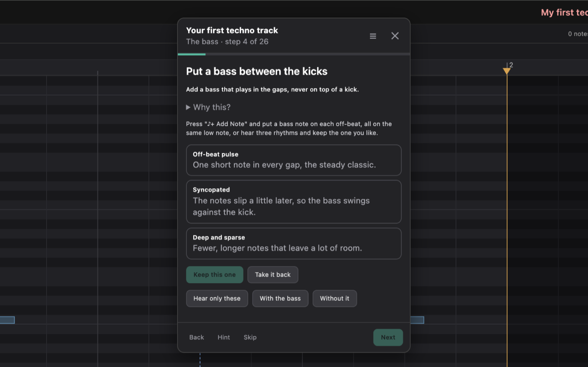Screen dimensions: 588x367
Task: Skip this tutorial step
Action: 250,337
